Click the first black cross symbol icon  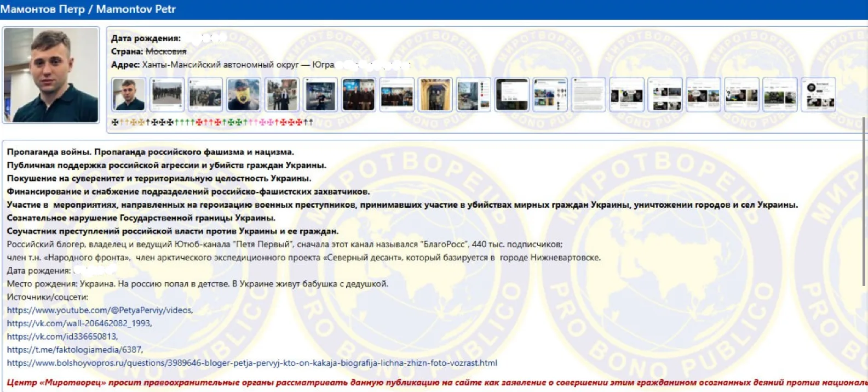[x=114, y=122]
